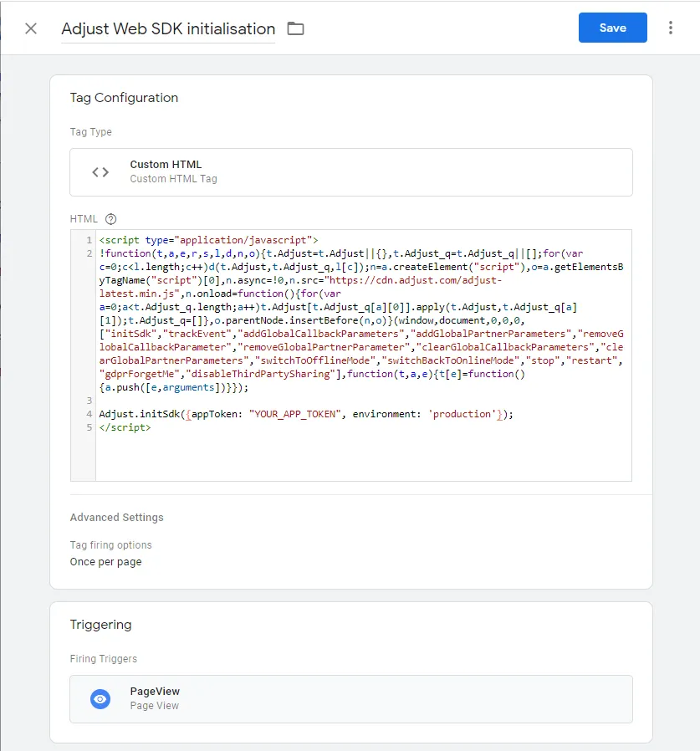The height and width of the screenshot is (751, 700).
Task: Click the PageView trigger eye icon
Action: 100,699
